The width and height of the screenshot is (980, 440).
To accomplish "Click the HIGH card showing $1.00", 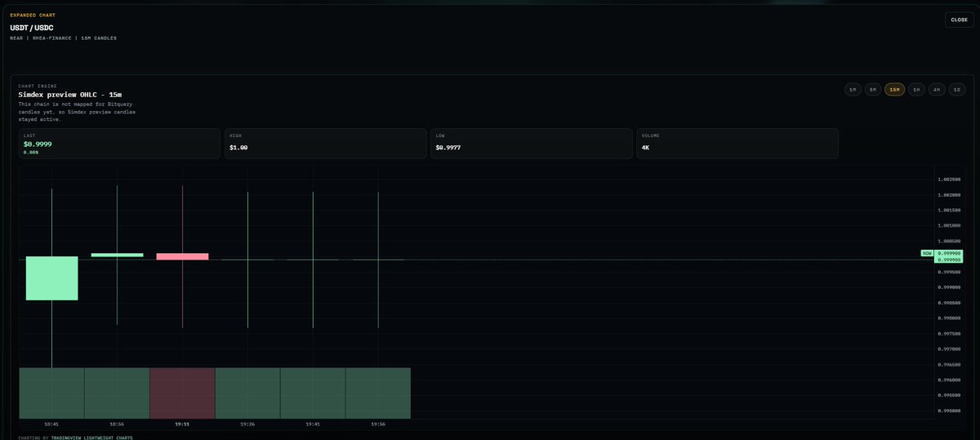I will point(325,144).
